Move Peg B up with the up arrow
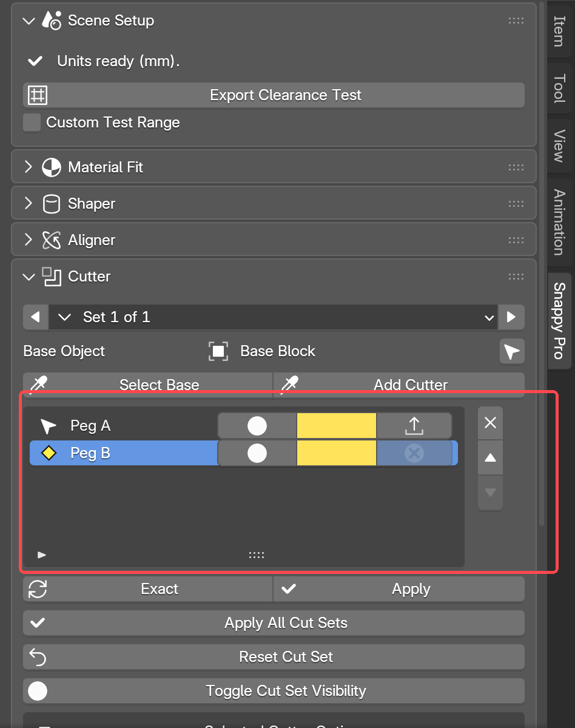Viewport: 575px width, 728px height. 490,457
